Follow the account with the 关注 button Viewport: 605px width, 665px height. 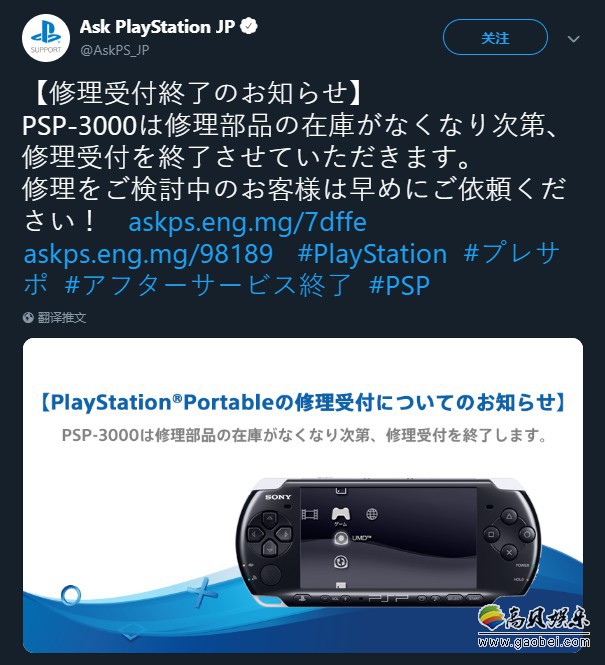(495, 38)
